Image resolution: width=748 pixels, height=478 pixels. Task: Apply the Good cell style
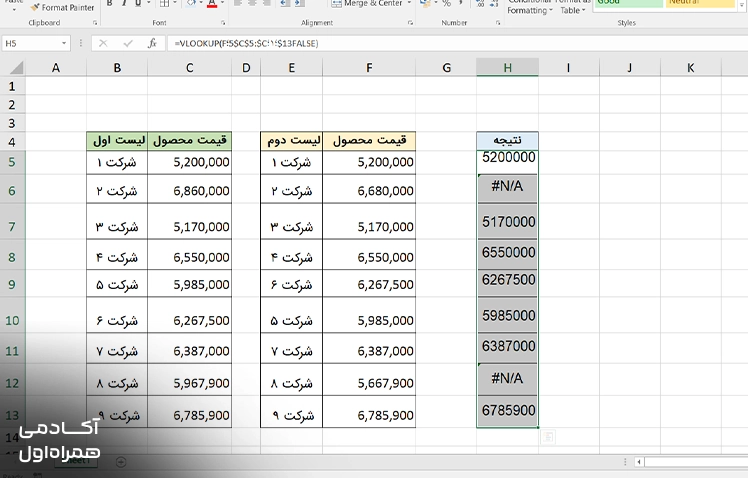click(x=628, y=3)
